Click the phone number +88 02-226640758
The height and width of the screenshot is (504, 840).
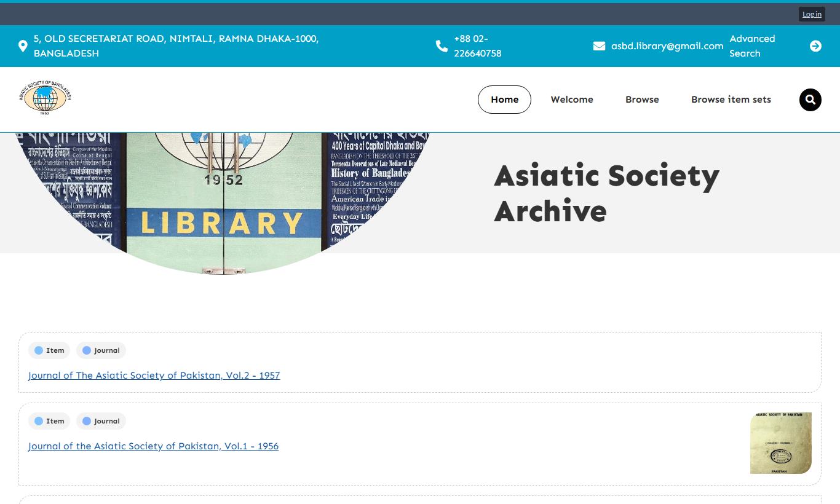click(477, 46)
